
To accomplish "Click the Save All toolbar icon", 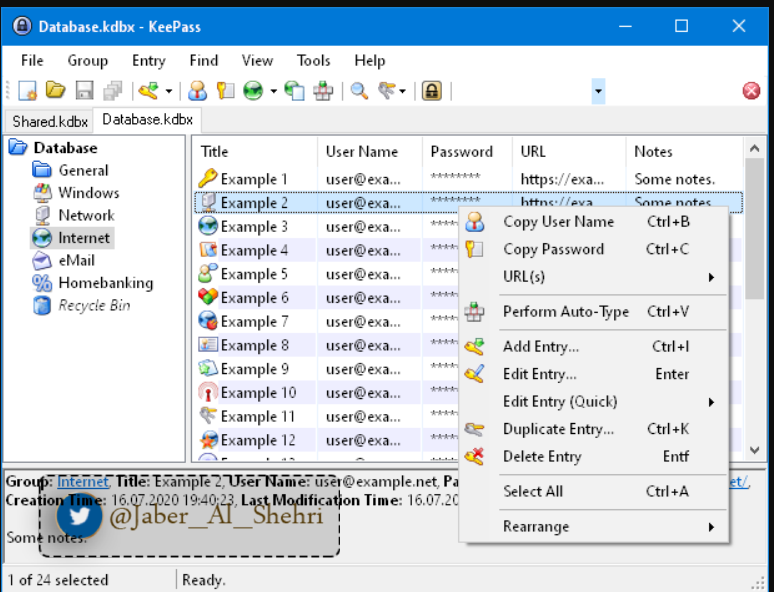I will click(x=113, y=91).
